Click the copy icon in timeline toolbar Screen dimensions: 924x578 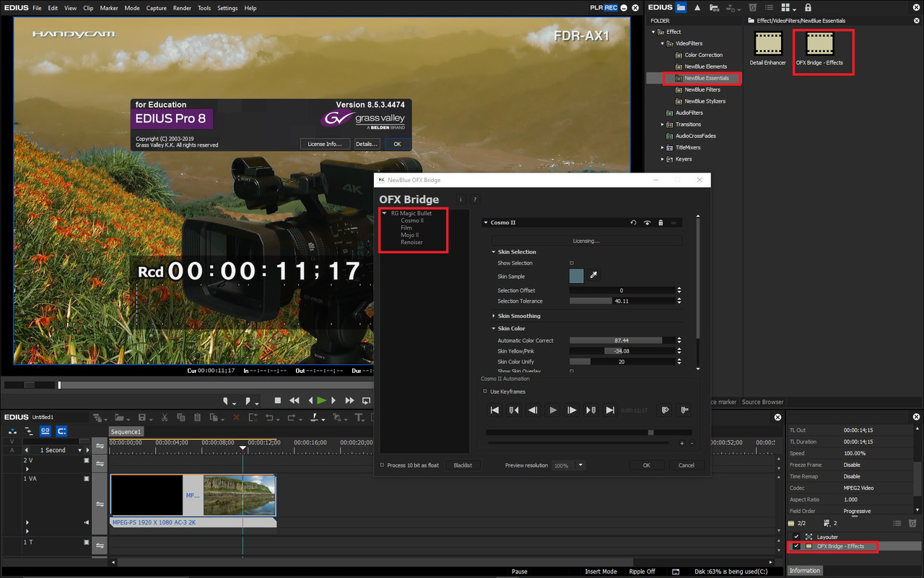(181, 418)
